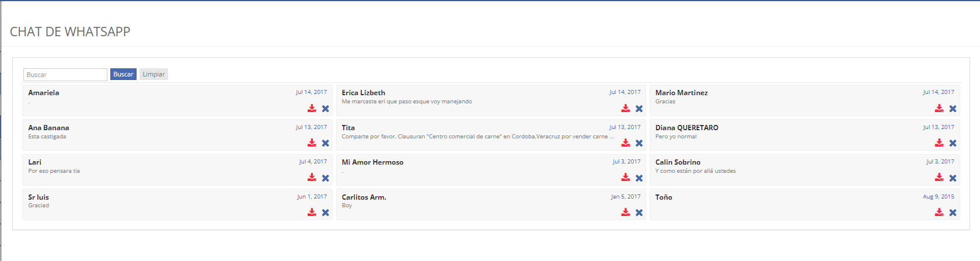This screenshot has height=261, width=980.
Task: Open the Calin Sobrino conversation
Action: 678,162
